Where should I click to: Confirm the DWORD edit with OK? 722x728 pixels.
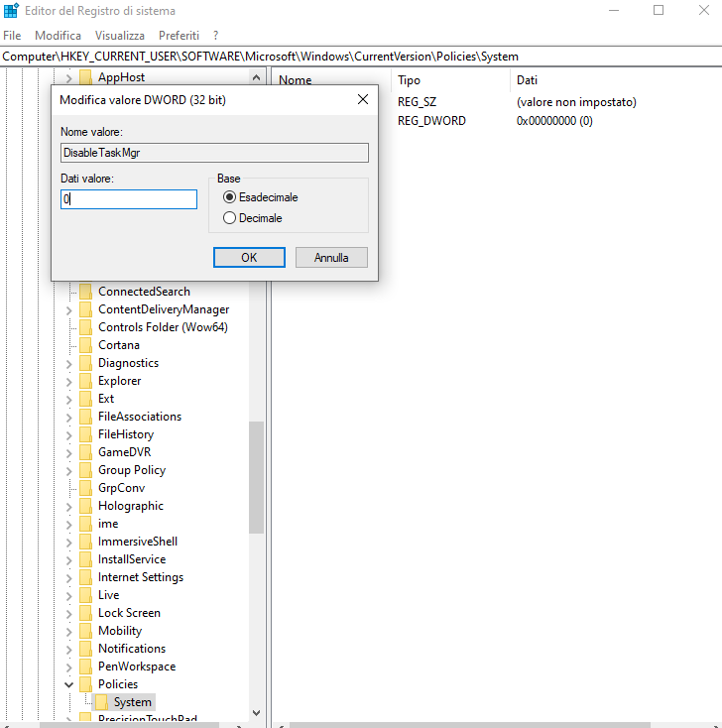point(249,258)
